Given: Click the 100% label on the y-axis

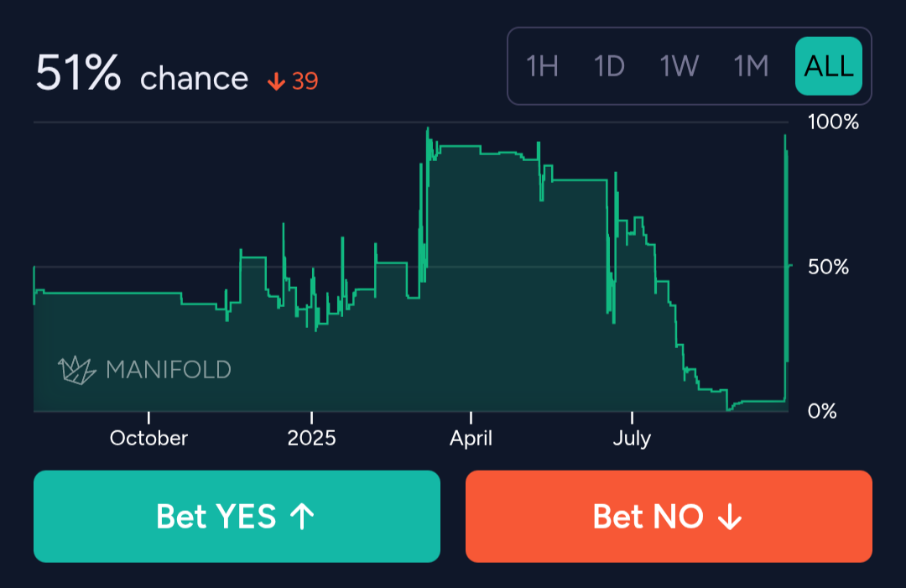Looking at the screenshot, I should pos(833,122).
